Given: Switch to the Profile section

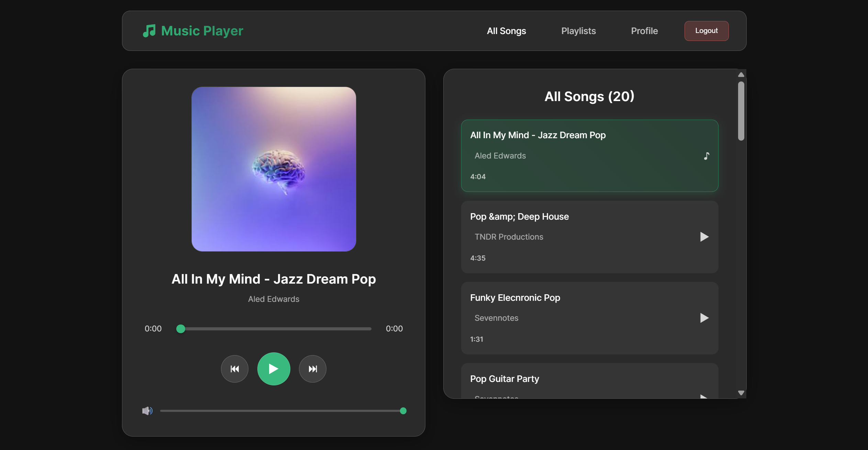Looking at the screenshot, I should pos(644,31).
